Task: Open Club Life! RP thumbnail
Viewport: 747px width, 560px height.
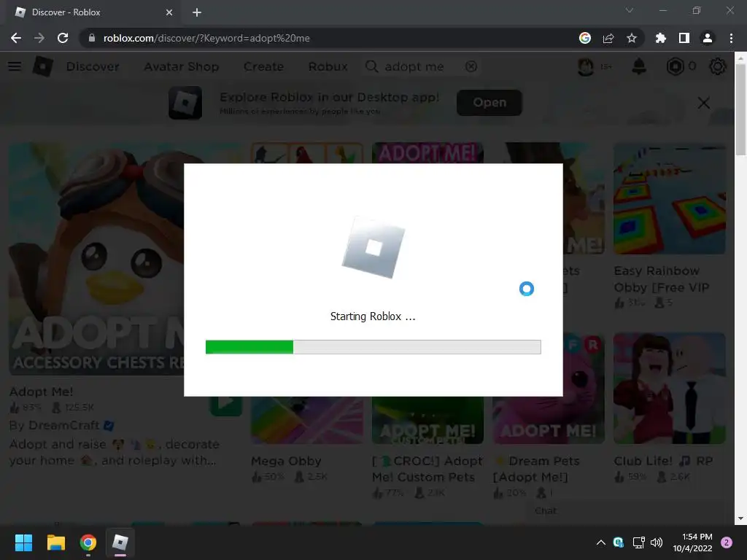Action: (x=670, y=388)
